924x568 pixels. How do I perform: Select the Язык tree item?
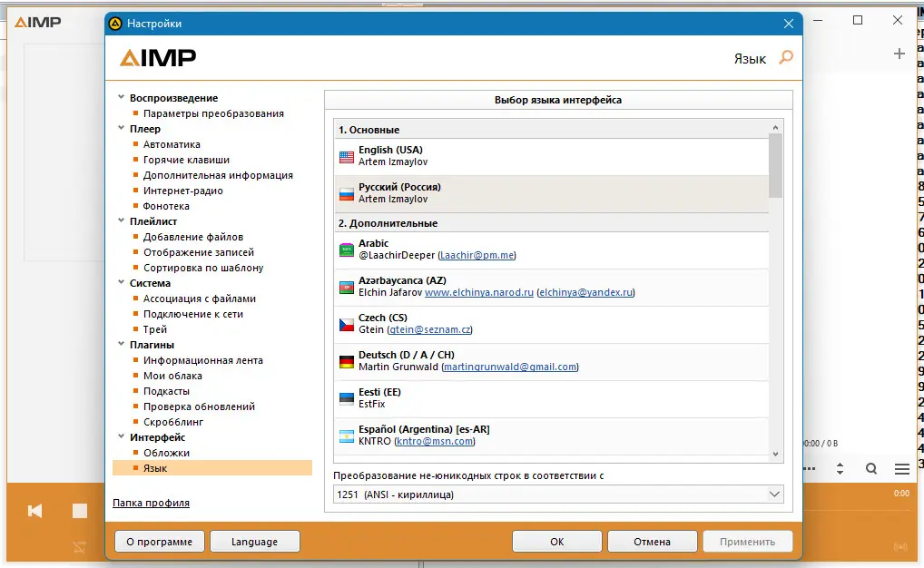[212, 468]
